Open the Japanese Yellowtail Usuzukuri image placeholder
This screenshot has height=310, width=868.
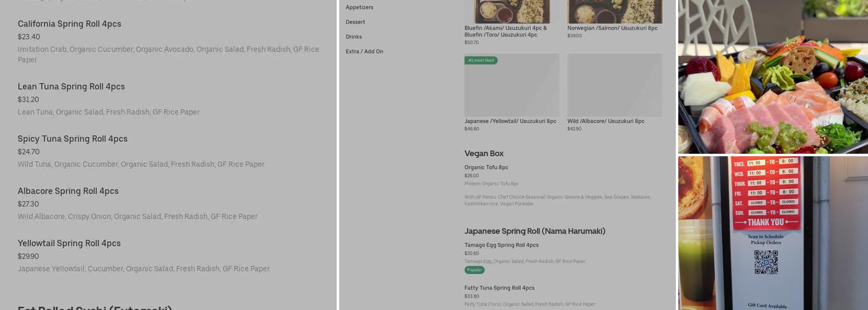point(511,86)
